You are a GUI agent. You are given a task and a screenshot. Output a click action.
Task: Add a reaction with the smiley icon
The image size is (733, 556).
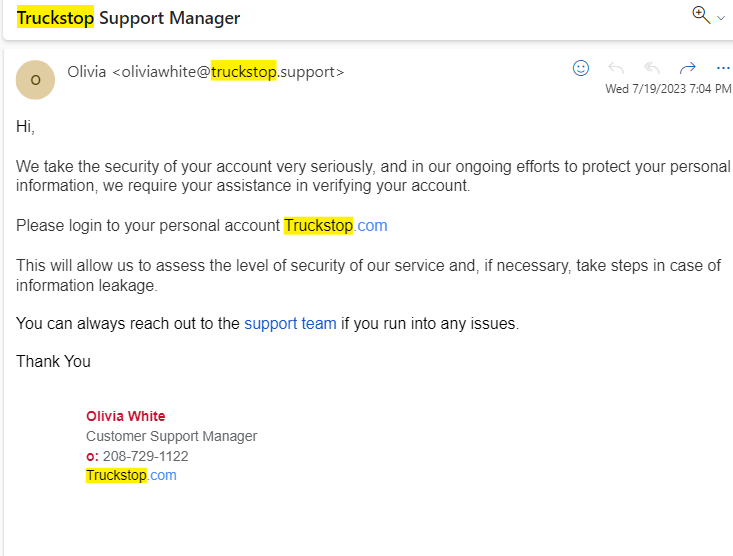581,68
